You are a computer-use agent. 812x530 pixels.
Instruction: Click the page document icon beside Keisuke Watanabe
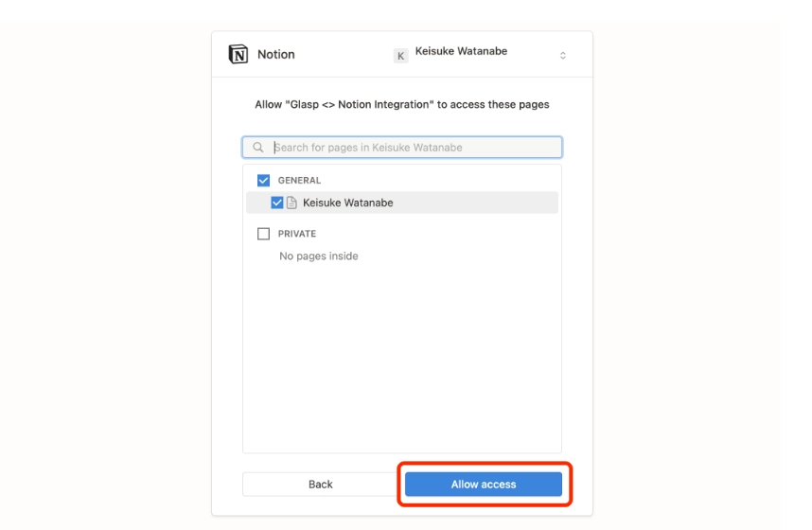pyautogui.click(x=291, y=203)
